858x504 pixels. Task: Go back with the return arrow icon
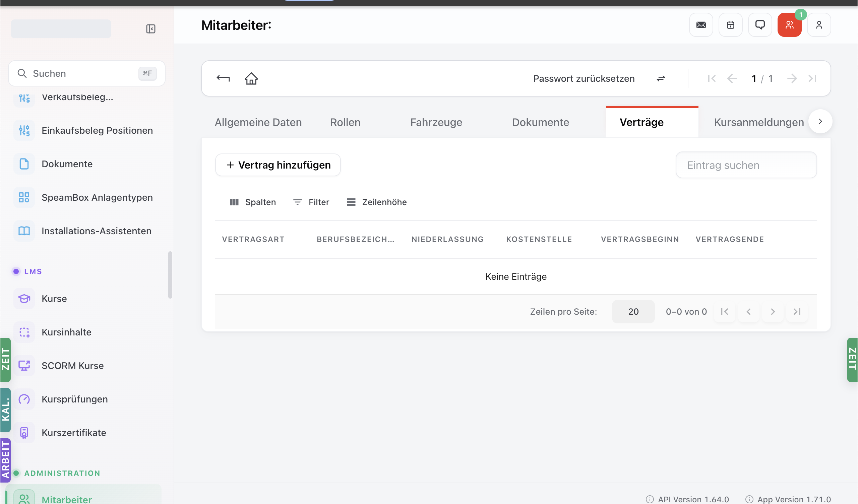(x=223, y=78)
